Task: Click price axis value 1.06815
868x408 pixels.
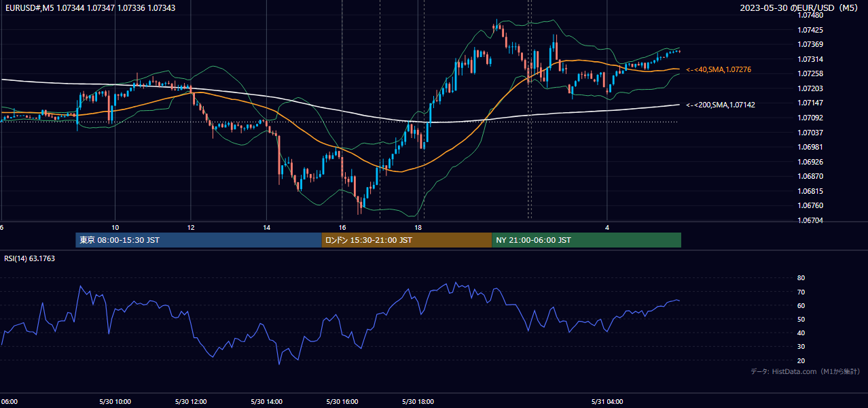Action: click(811, 191)
